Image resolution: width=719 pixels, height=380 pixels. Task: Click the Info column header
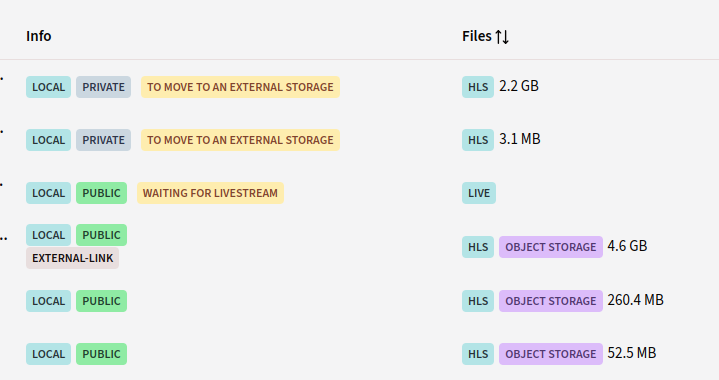(39, 36)
